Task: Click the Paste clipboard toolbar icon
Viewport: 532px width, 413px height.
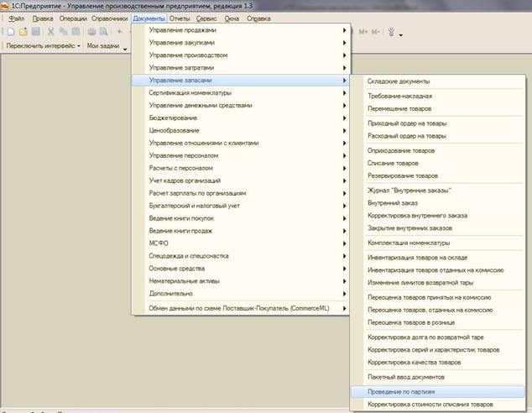Action: [x=76, y=32]
